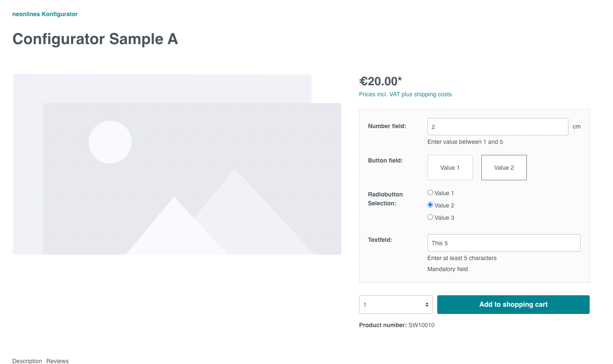Switch to the Description tab
Screen dimensions: 613x364
[27, 361]
